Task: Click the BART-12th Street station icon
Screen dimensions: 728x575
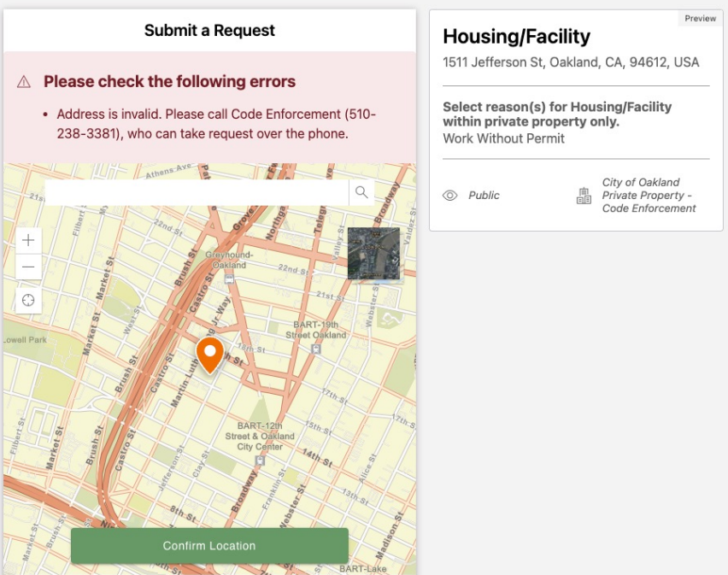Action: pyautogui.click(x=260, y=461)
